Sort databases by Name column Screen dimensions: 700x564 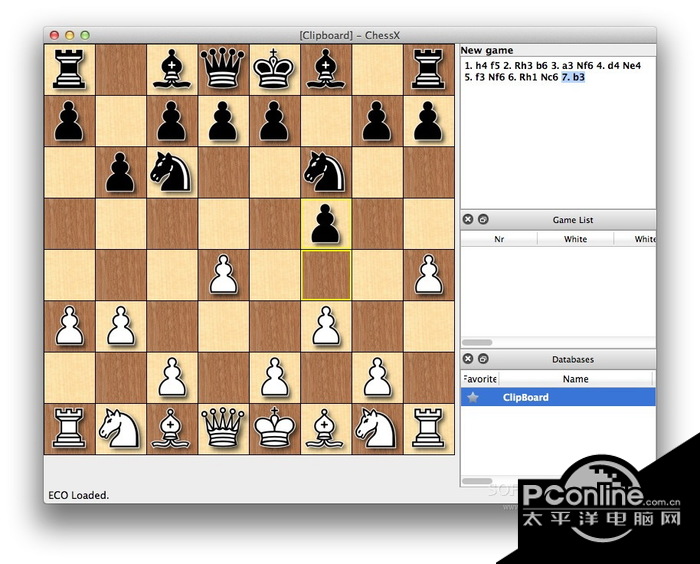[x=575, y=379]
